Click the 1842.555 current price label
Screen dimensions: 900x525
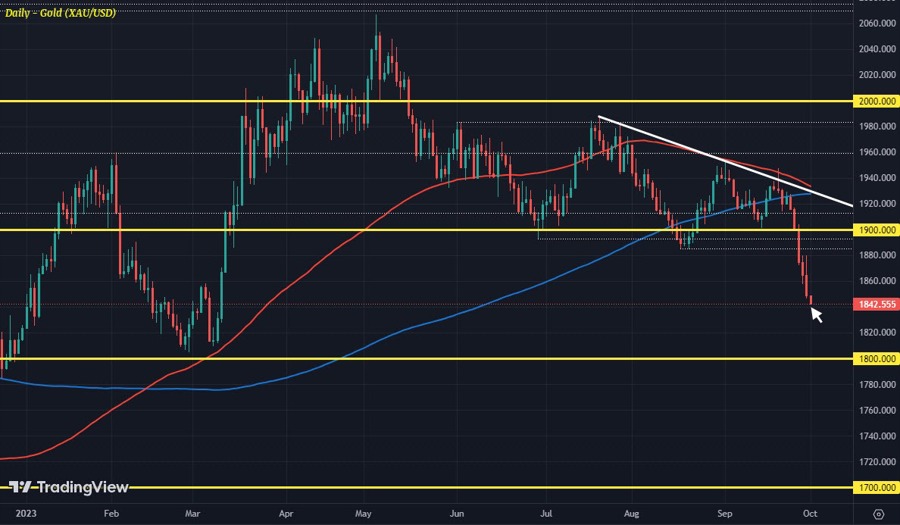click(877, 305)
